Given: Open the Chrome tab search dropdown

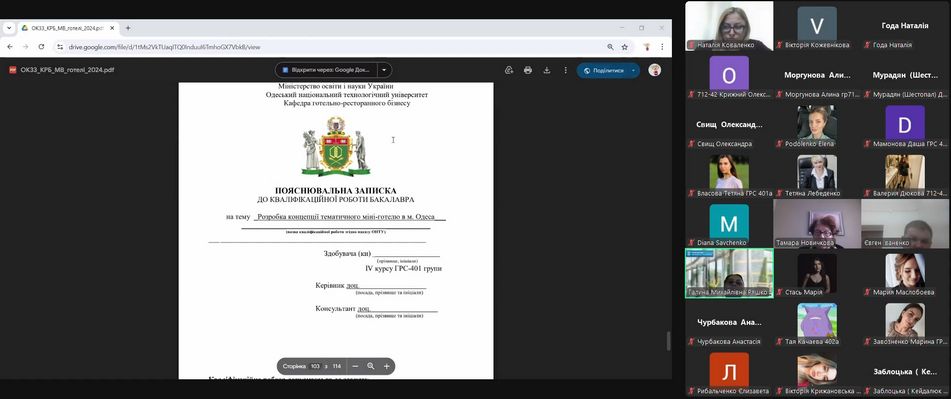Looking at the screenshot, I should pyautogui.click(x=8, y=28).
